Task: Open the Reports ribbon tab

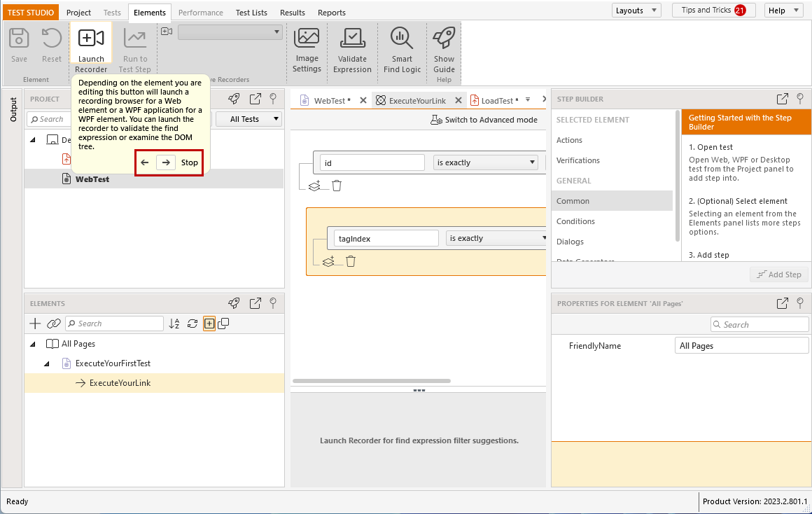Action: (332, 13)
